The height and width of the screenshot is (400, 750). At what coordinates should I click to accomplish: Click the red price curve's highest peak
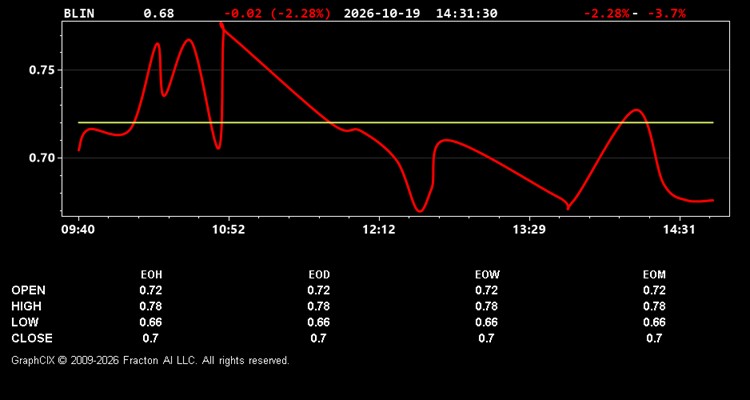click(x=221, y=23)
